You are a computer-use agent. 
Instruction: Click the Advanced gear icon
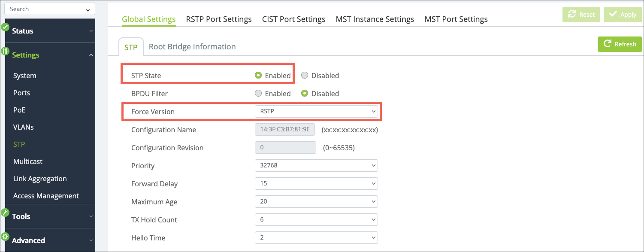click(x=5, y=237)
